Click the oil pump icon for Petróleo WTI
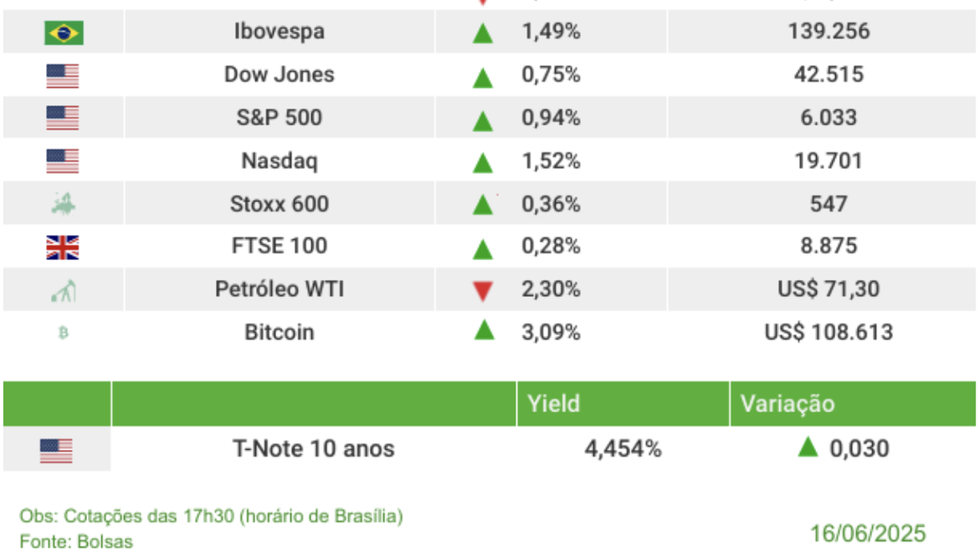This screenshot has width=980, height=551. tap(63, 290)
